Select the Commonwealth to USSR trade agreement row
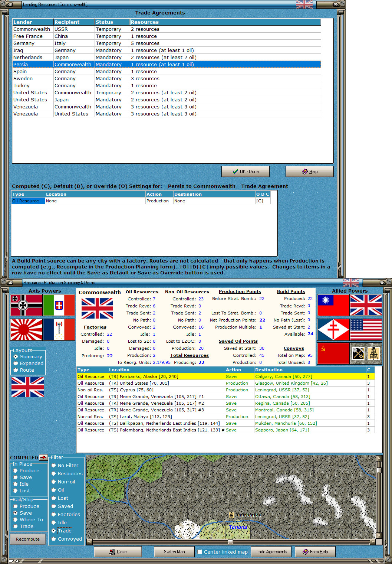 click(x=167, y=29)
